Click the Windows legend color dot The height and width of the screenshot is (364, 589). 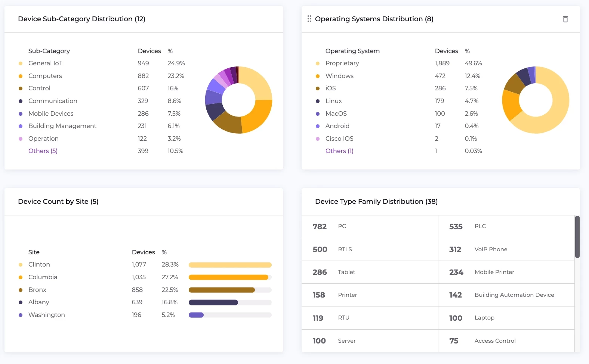pos(318,76)
